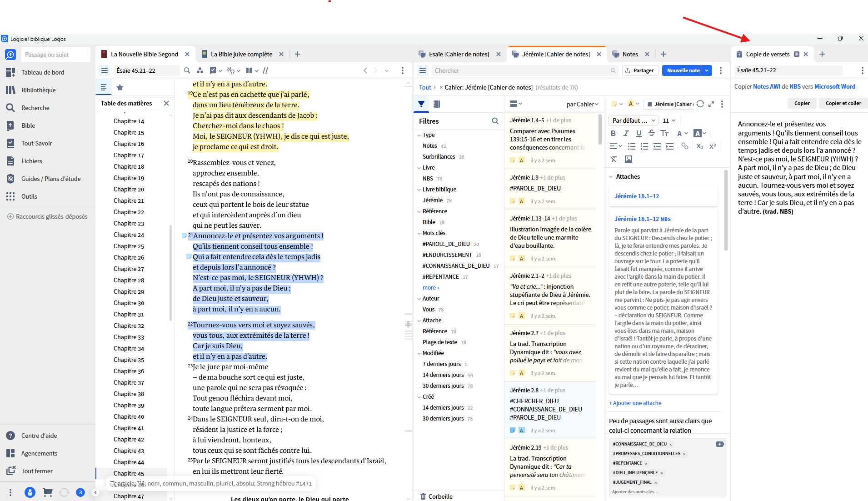Open the notes filter funnel icon
This screenshot has width=868, height=501.
421,104
